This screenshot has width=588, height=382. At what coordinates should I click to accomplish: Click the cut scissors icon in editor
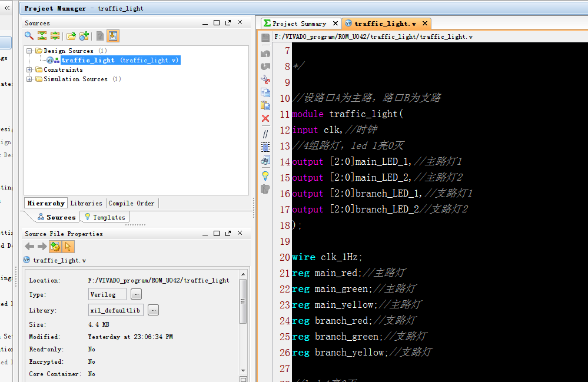tap(265, 79)
